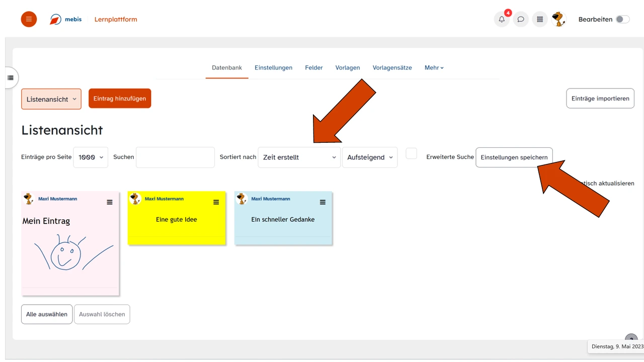Open the Zeit erstellt sort dropdown

coord(299,157)
